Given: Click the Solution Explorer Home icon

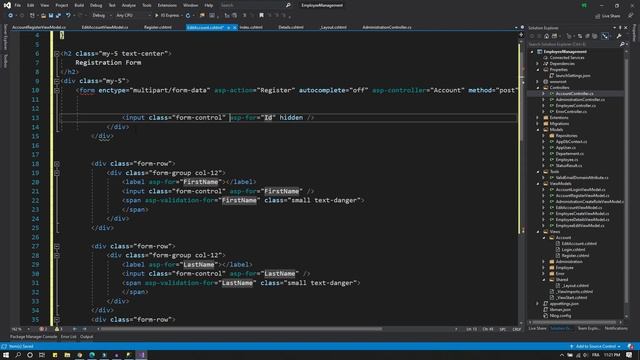Looking at the screenshot, I should click(547, 36).
